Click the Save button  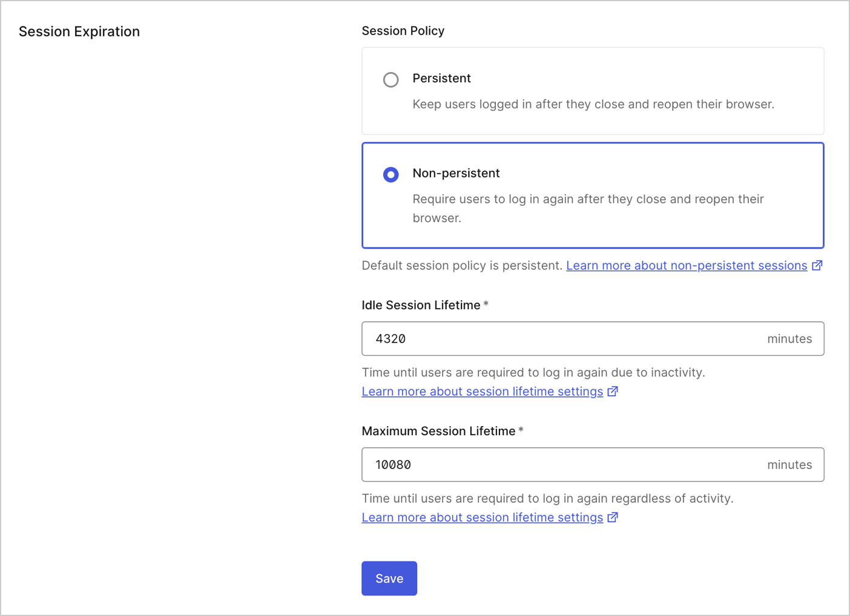coord(389,578)
